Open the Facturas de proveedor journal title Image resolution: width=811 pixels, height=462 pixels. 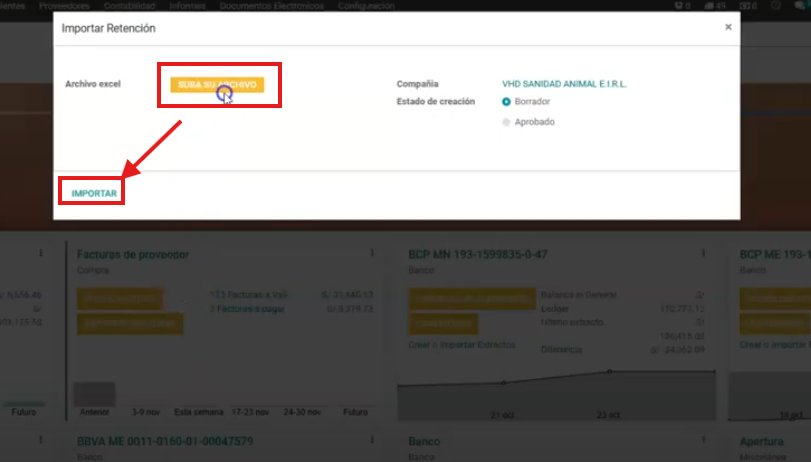coord(133,255)
